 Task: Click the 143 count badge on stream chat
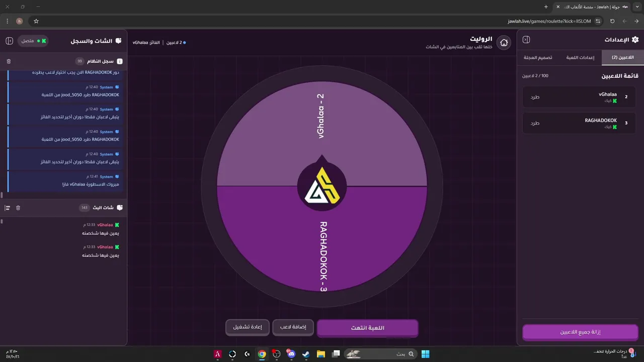pos(84,208)
